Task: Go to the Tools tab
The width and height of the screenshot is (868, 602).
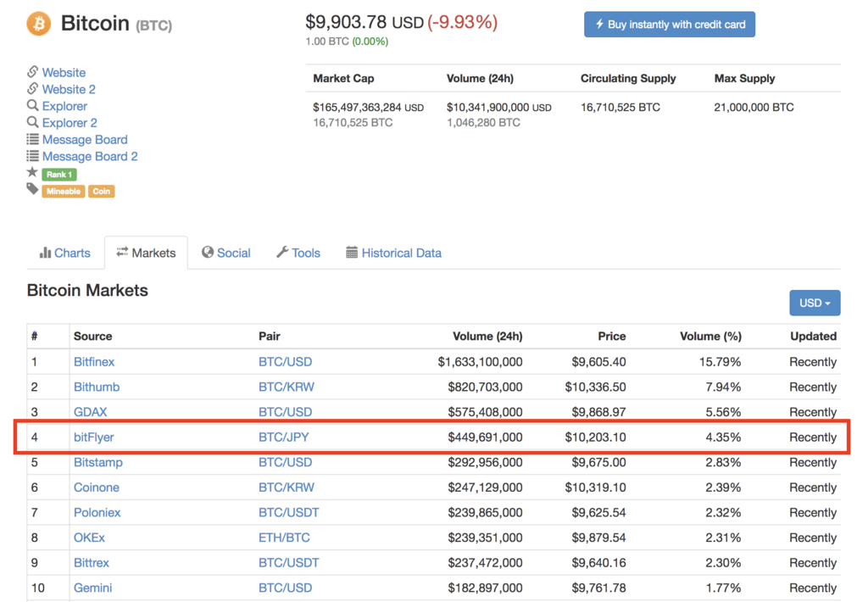Action: 298,254
